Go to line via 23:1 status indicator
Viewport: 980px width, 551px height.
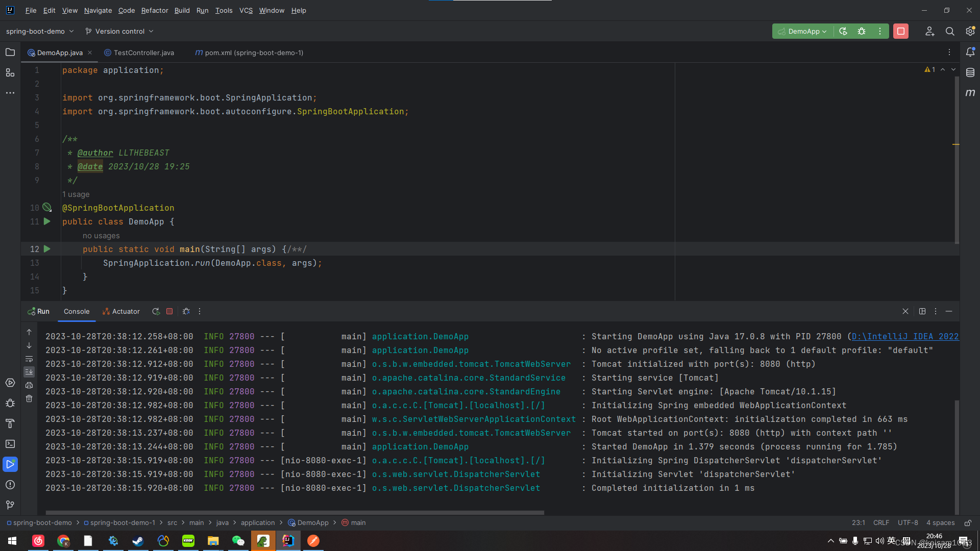pyautogui.click(x=859, y=523)
